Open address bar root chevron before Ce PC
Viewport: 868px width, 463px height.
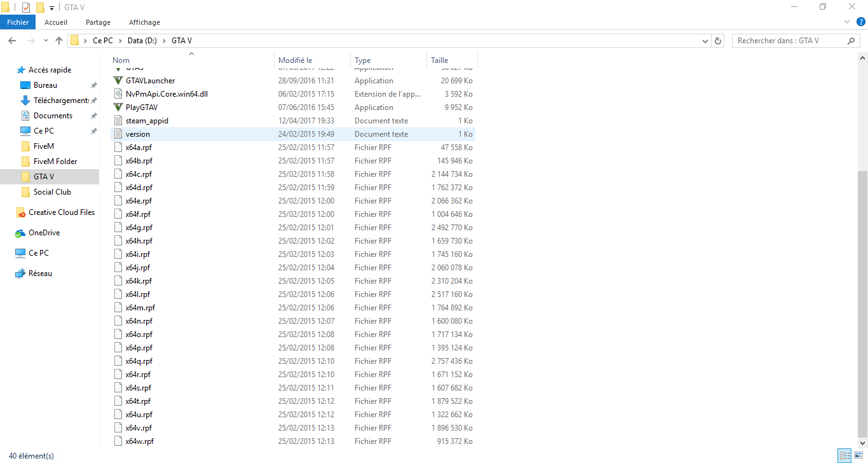tap(85, 41)
